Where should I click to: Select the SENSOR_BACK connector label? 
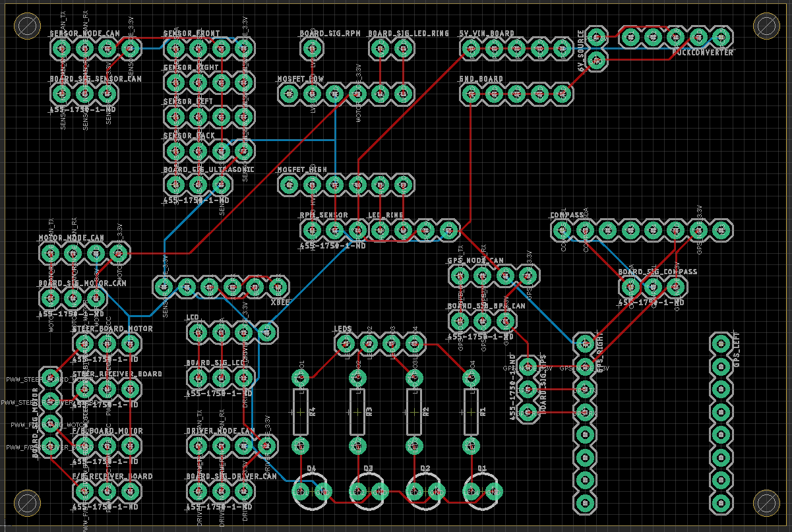click(x=189, y=136)
